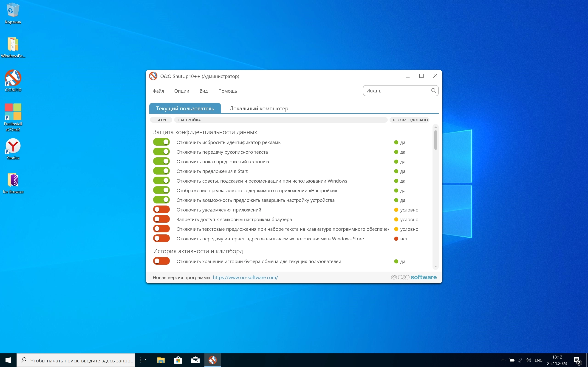The height and width of the screenshot is (367, 588).
Task: Open the Microsoft Store taskbar icon
Action: (178, 360)
